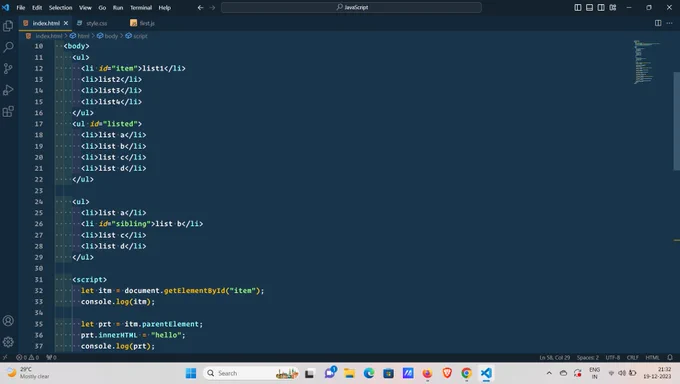Open the File menu
Screen dimensions: 680x384
(x=20, y=7)
